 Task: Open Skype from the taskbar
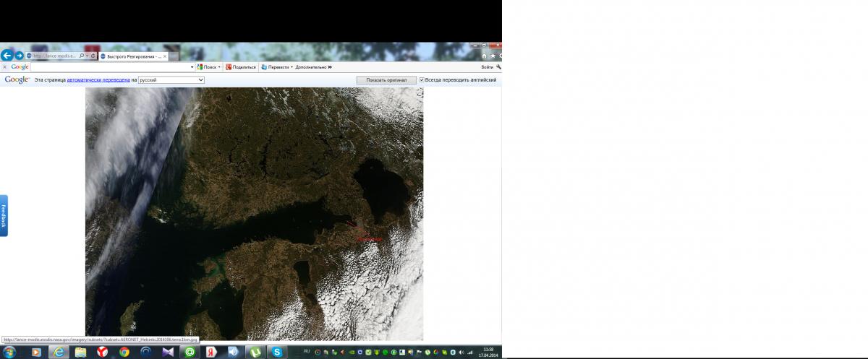point(276,352)
